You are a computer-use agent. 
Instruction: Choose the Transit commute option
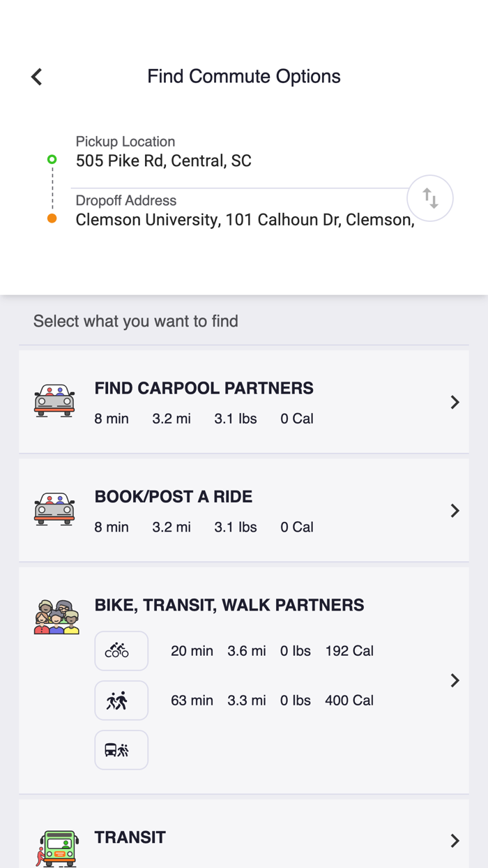pos(244,837)
